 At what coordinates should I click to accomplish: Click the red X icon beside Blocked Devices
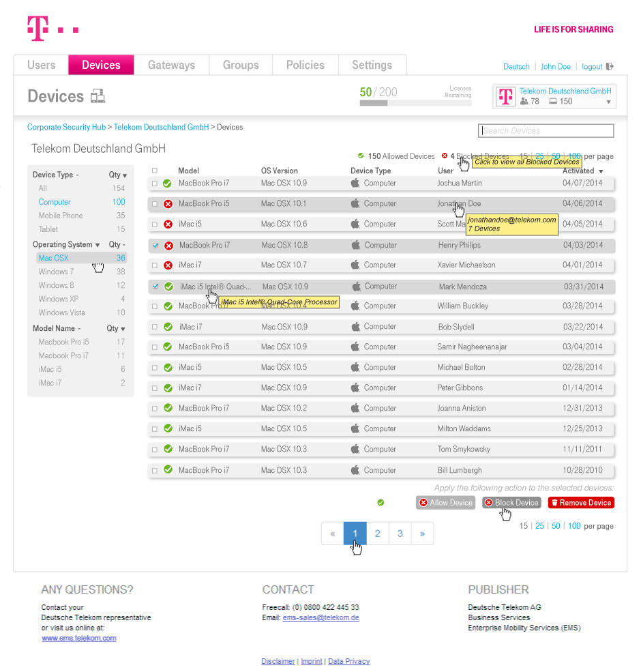point(445,156)
